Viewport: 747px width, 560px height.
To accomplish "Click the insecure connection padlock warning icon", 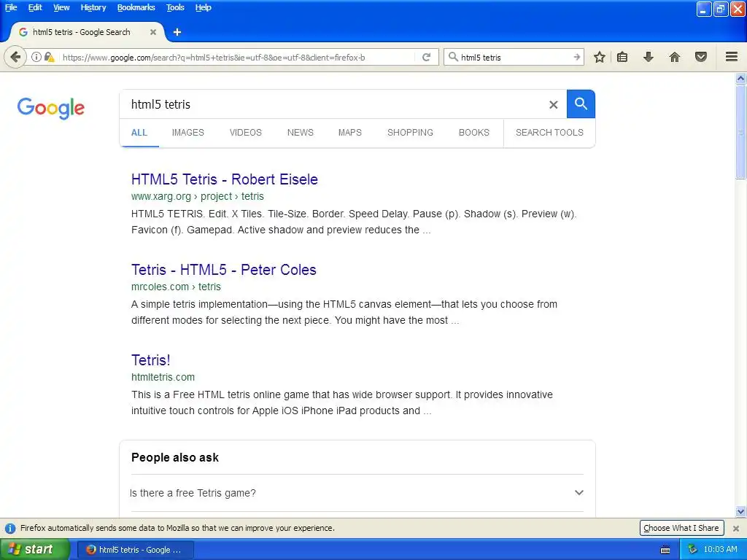I will pyautogui.click(x=49, y=57).
